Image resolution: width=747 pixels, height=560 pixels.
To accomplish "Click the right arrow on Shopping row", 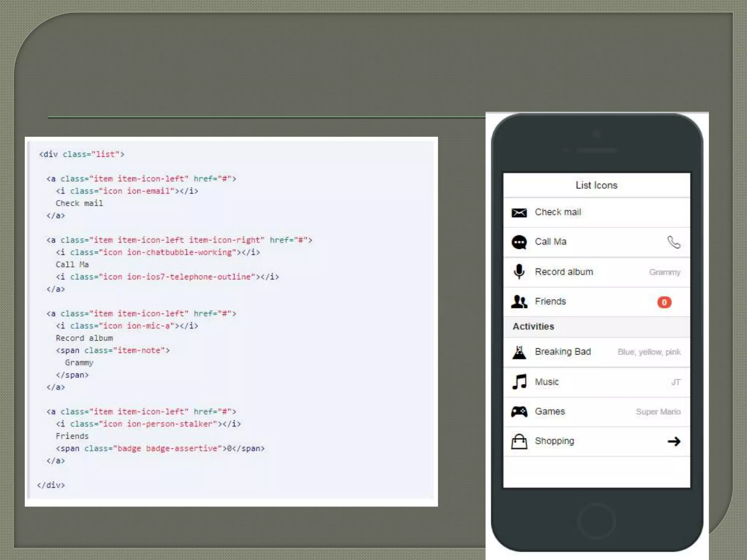I will click(674, 442).
